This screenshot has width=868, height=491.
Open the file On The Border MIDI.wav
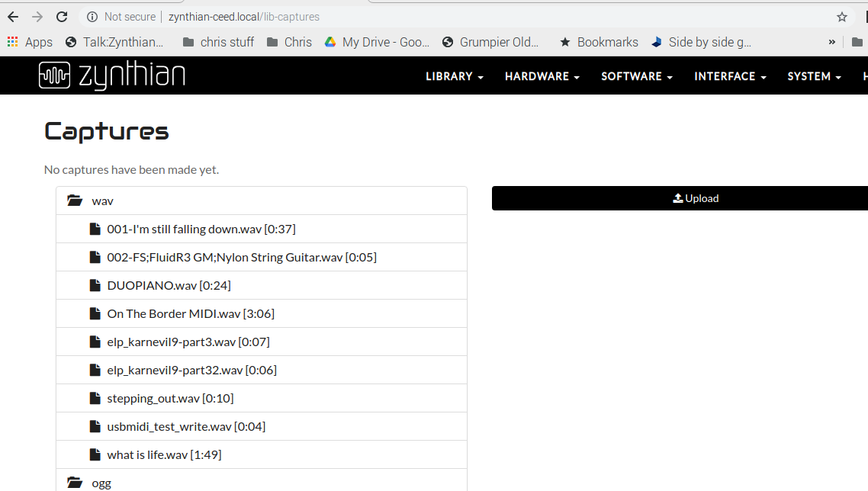pyautogui.click(x=191, y=313)
